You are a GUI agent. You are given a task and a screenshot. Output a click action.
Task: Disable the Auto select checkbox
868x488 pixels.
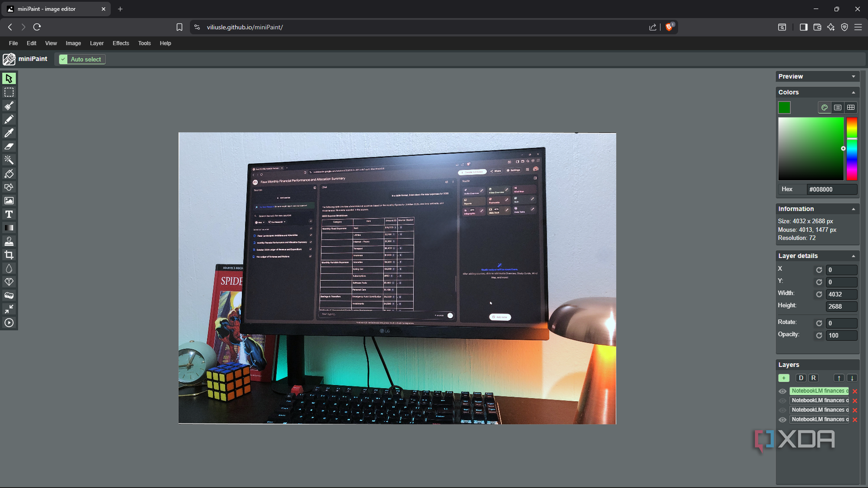64,59
